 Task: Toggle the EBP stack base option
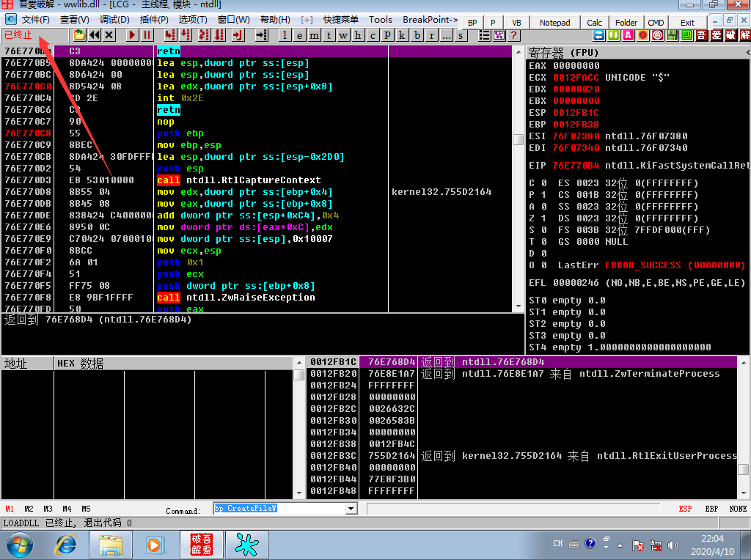coord(711,508)
